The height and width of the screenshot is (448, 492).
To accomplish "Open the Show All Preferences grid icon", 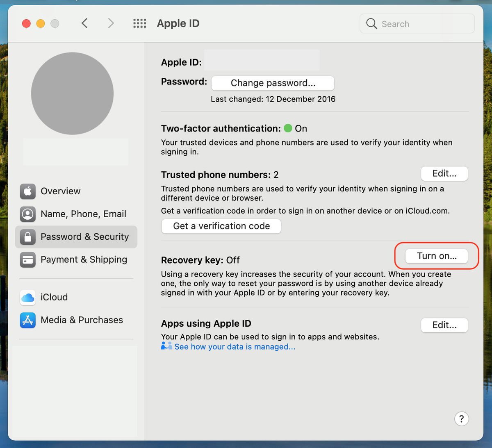I will point(139,23).
